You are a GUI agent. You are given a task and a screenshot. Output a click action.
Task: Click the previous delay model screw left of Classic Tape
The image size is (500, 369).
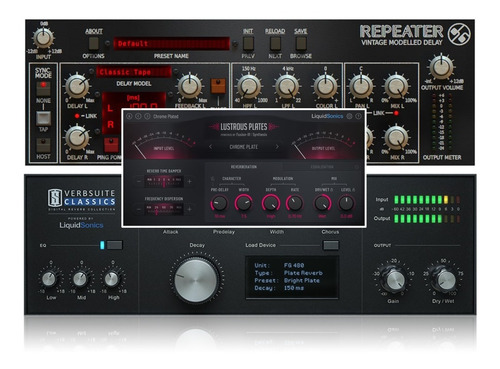point(91,71)
